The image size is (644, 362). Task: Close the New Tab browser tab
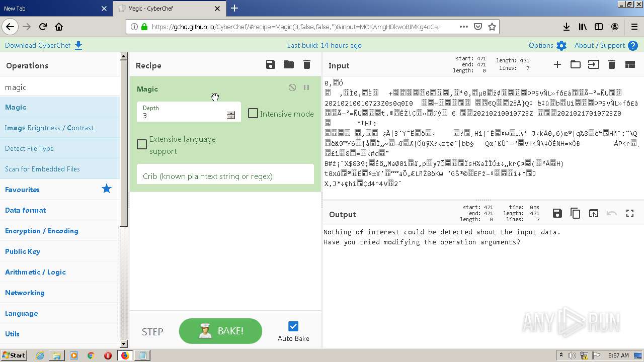pyautogui.click(x=104, y=9)
